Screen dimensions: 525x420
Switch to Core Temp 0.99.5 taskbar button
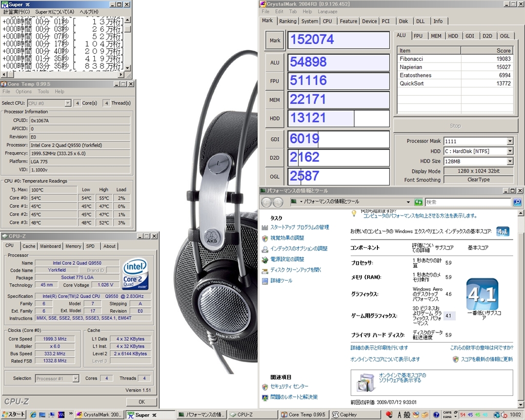click(304, 415)
